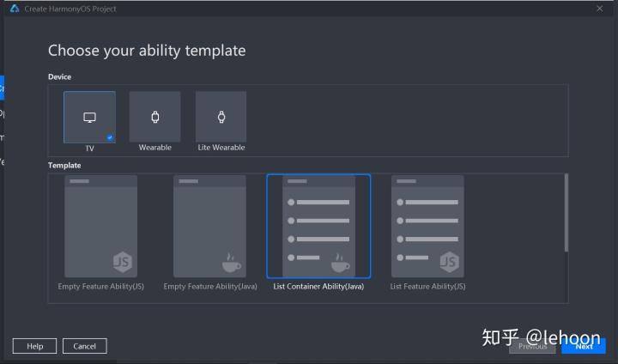618x364 pixels.
Task: Click the Empty Feature Ability(Java) caption
Action: (x=210, y=287)
